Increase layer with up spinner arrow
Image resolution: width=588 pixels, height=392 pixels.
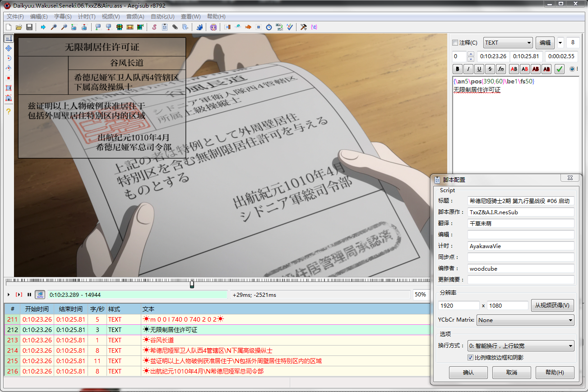click(x=471, y=54)
